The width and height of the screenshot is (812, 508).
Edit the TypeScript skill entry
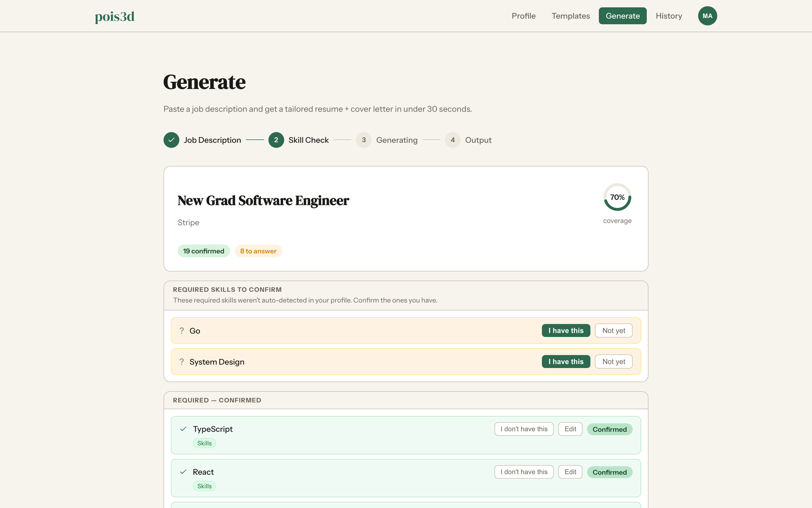pyautogui.click(x=570, y=429)
